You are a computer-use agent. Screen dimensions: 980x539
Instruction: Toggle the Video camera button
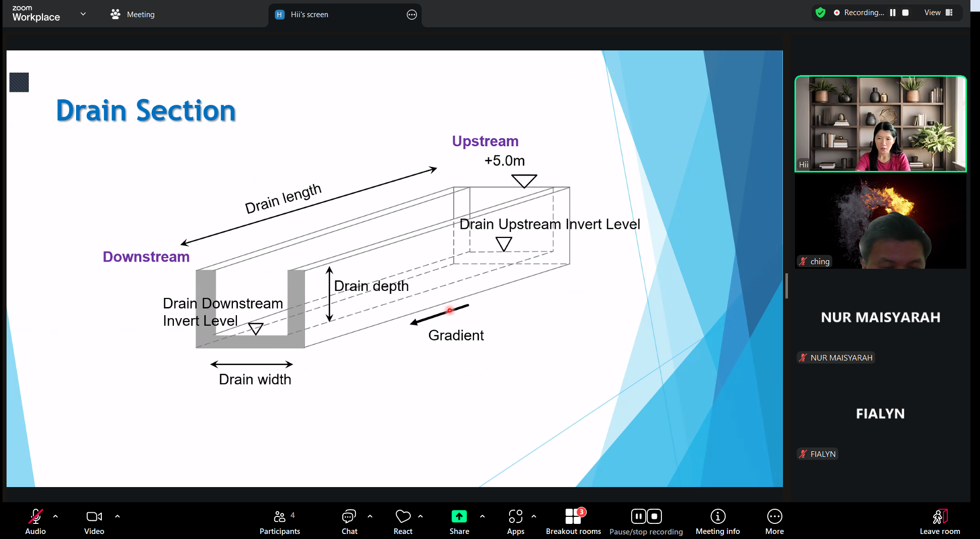pyautogui.click(x=94, y=521)
